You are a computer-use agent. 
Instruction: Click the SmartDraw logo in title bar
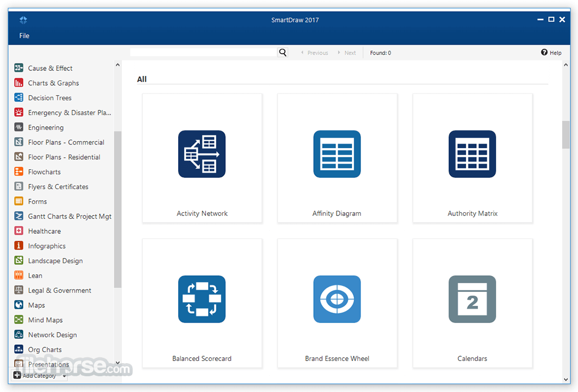point(23,20)
